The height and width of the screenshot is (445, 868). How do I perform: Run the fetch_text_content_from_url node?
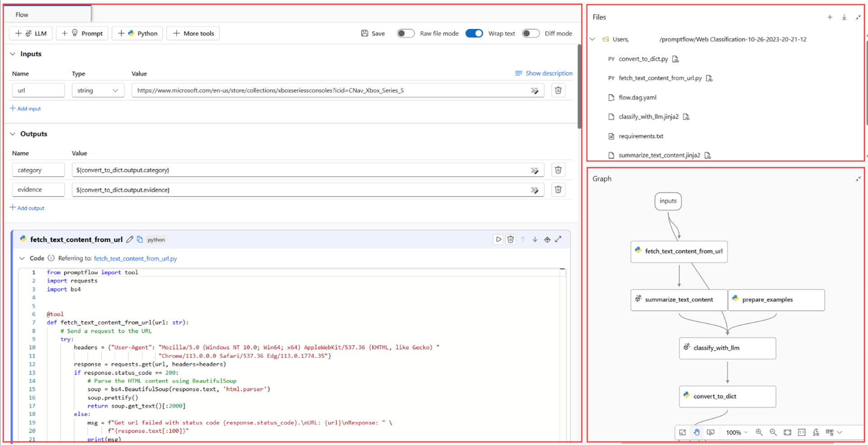click(x=498, y=239)
